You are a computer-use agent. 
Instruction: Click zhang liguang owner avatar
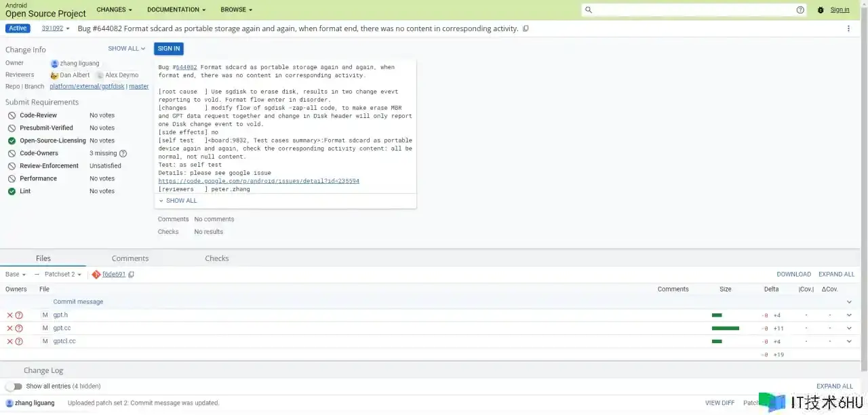(x=54, y=64)
